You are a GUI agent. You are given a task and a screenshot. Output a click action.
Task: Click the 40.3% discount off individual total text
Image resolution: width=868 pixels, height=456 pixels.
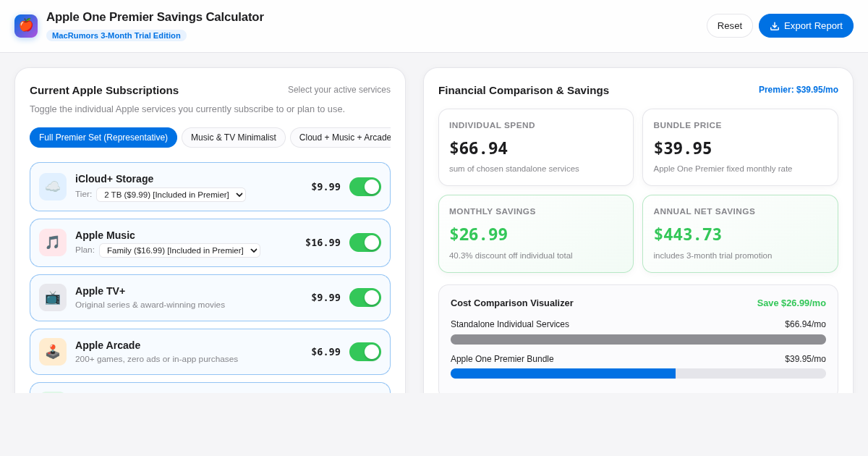point(511,256)
